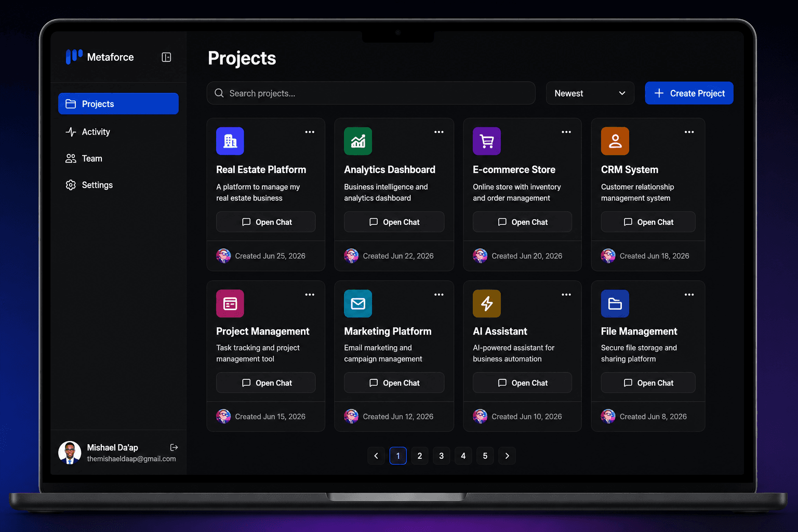The image size is (798, 532).
Task: Open Chat for Project Management
Action: point(266,383)
